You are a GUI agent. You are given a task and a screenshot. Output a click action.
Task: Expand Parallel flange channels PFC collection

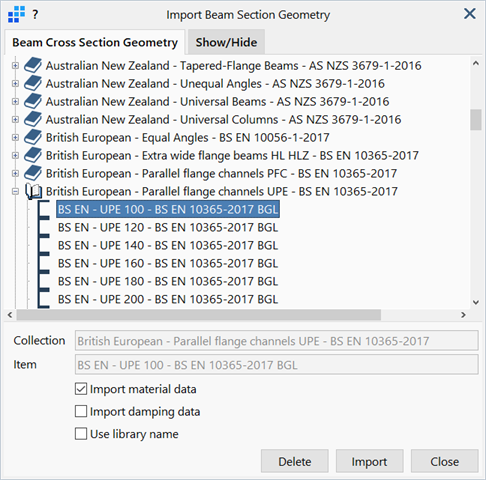pos(15,173)
